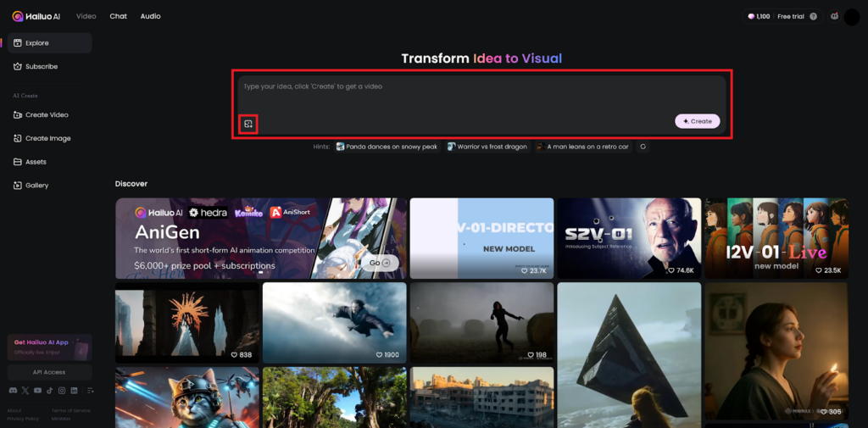This screenshot has width=868, height=428.
Task: Open the Terms of Service link
Action: (x=71, y=411)
